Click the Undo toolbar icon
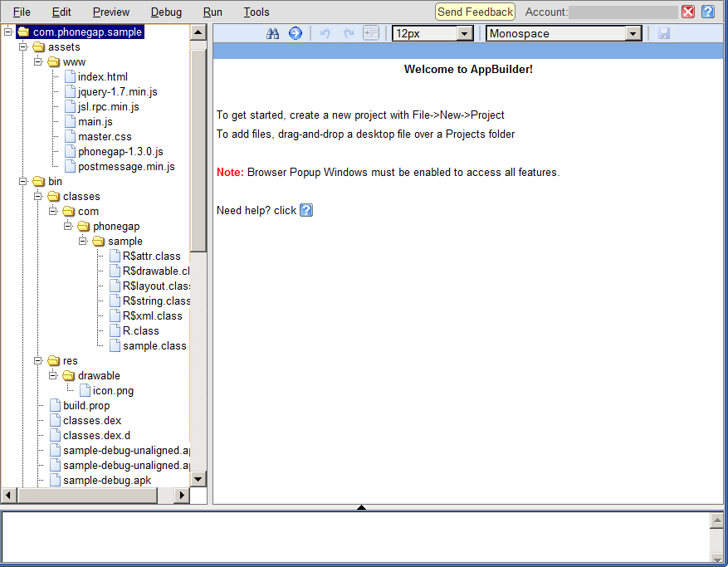 point(325,33)
